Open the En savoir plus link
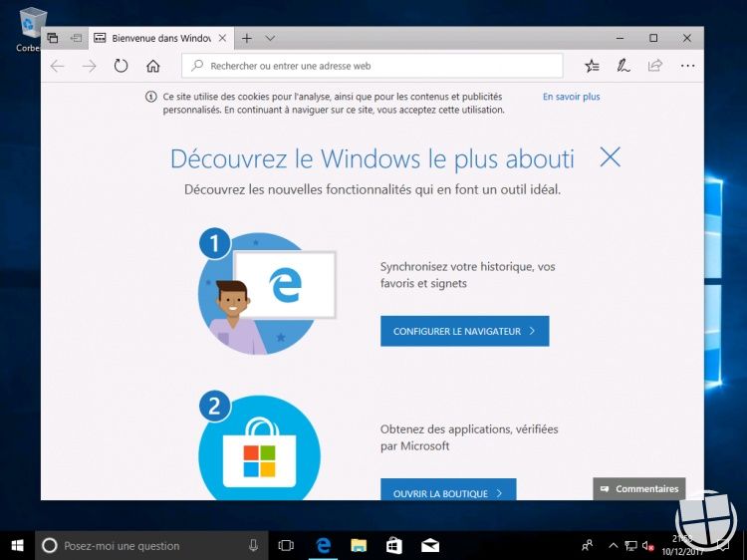Viewport: 747px width, 560px height. [571, 97]
